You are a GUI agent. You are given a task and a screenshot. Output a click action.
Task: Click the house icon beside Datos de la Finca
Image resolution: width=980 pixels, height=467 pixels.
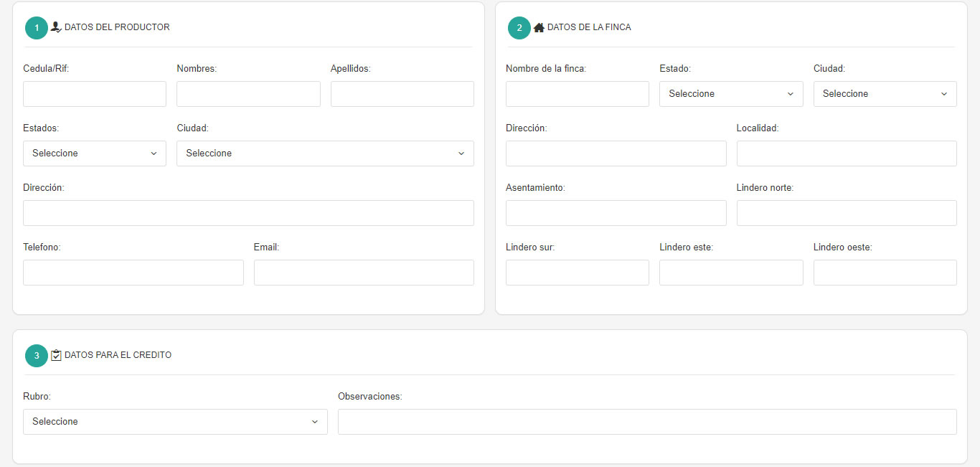539,27
